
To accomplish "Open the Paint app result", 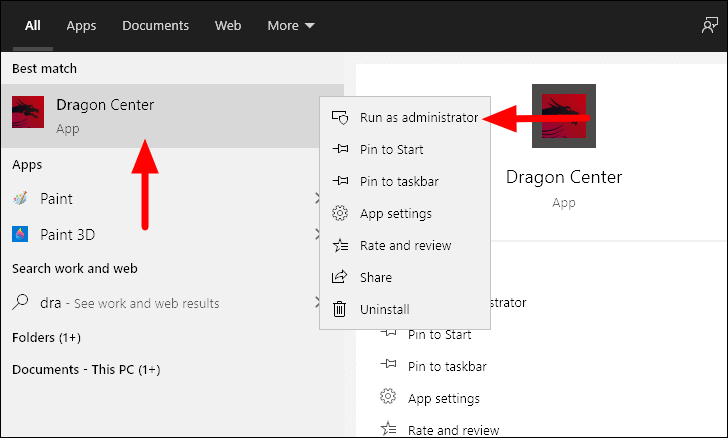I will (x=162, y=199).
